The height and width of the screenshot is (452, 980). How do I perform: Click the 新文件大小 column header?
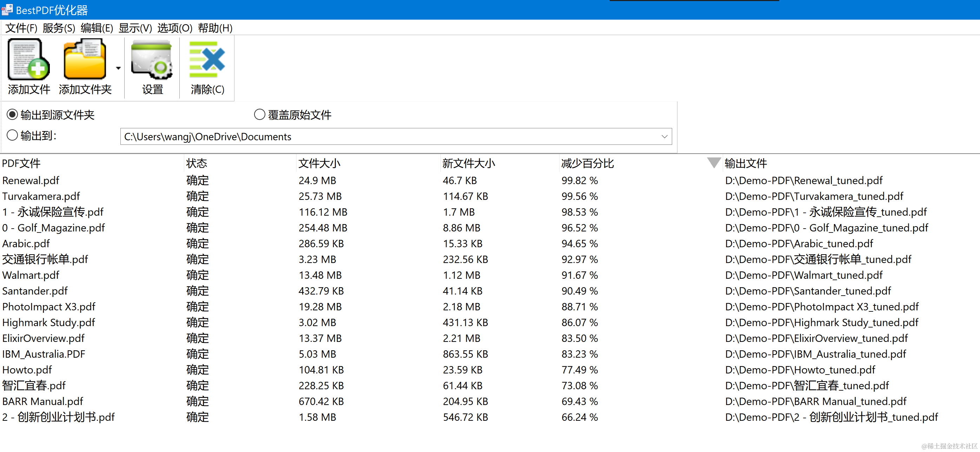pyautogui.click(x=469, y=163)
